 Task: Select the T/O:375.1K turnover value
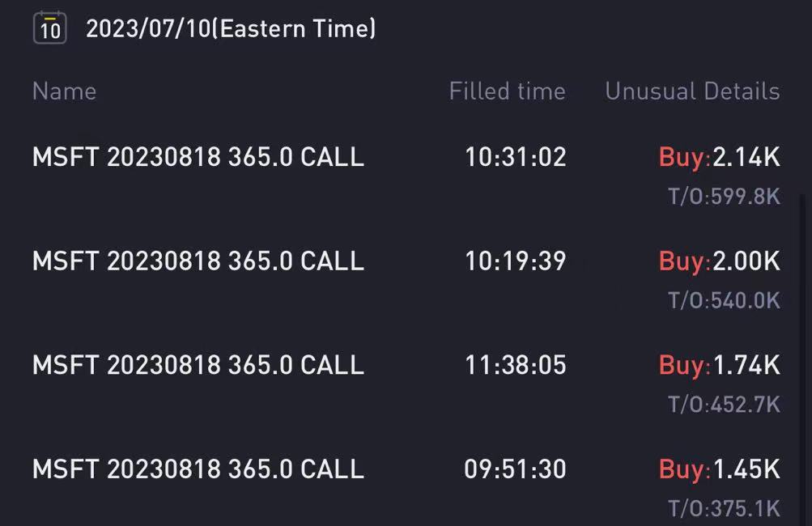click(x=724, y=509)
